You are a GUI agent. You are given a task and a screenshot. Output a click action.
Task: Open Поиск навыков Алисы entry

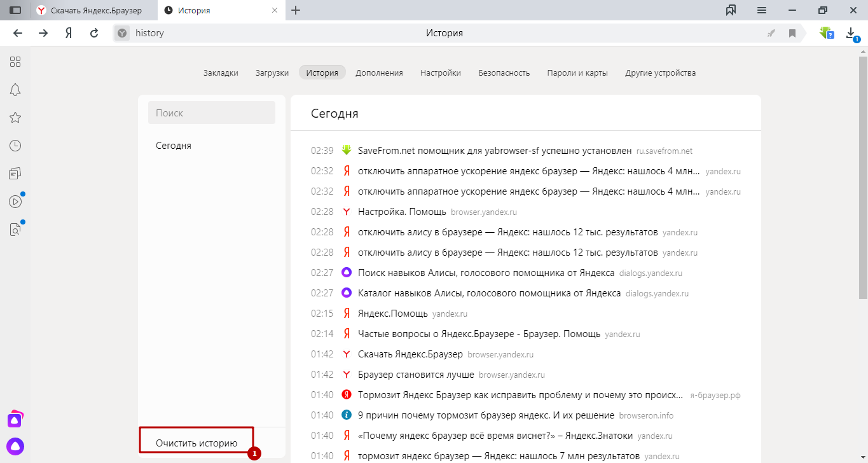pyautogui.click(x=486, y=273)
